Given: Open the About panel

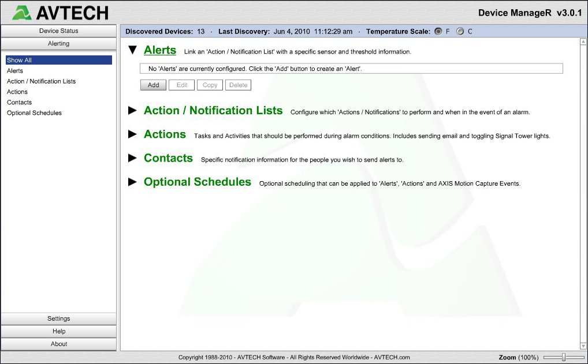Looking at the screenshot, I should tap(58, 344).
